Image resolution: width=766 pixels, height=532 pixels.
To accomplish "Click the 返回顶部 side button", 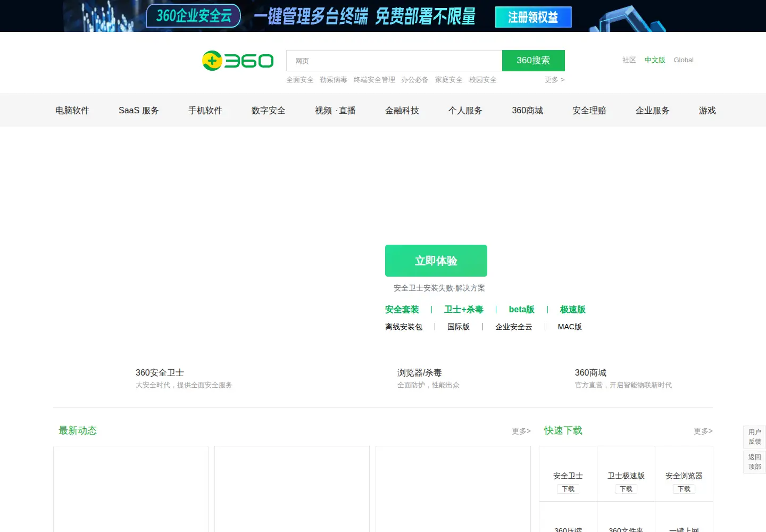I will point(754,462).
